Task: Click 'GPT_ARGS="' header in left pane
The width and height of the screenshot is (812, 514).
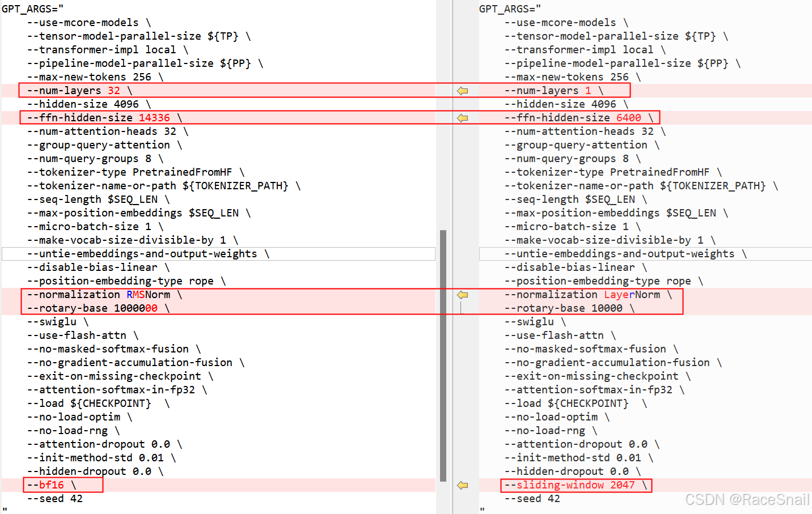Action: pyautogui.click(x=33, y=9)
